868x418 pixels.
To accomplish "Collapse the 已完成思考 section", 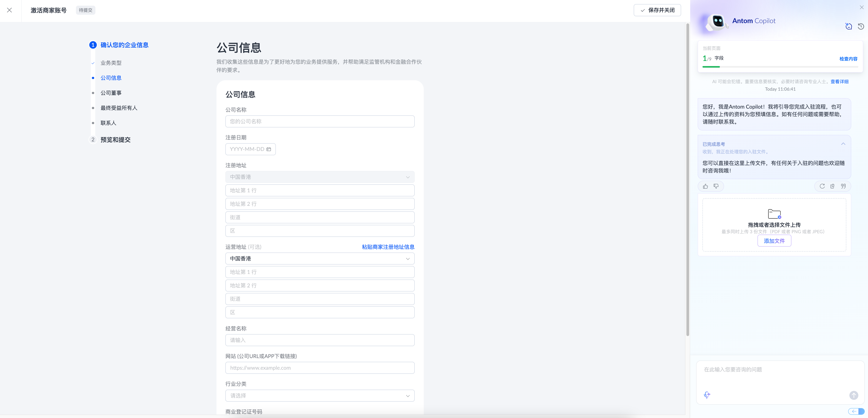I will 843,144.
